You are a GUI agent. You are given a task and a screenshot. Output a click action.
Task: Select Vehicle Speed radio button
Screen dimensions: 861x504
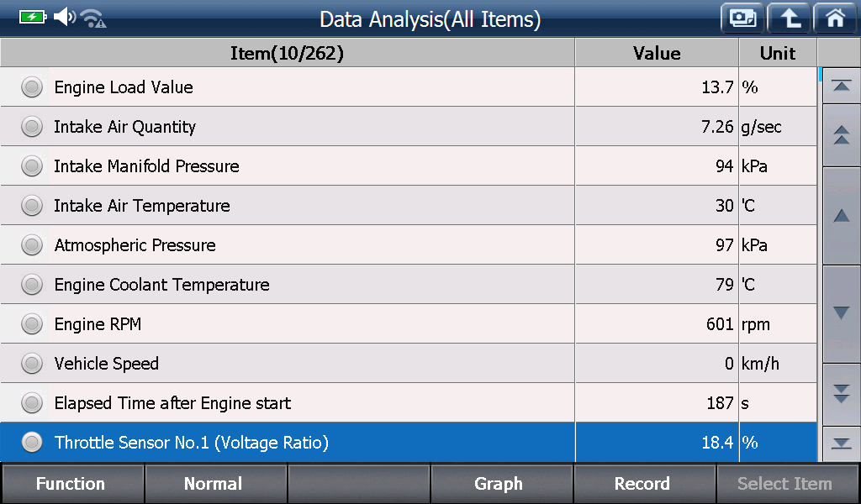[x=32, y=364]
